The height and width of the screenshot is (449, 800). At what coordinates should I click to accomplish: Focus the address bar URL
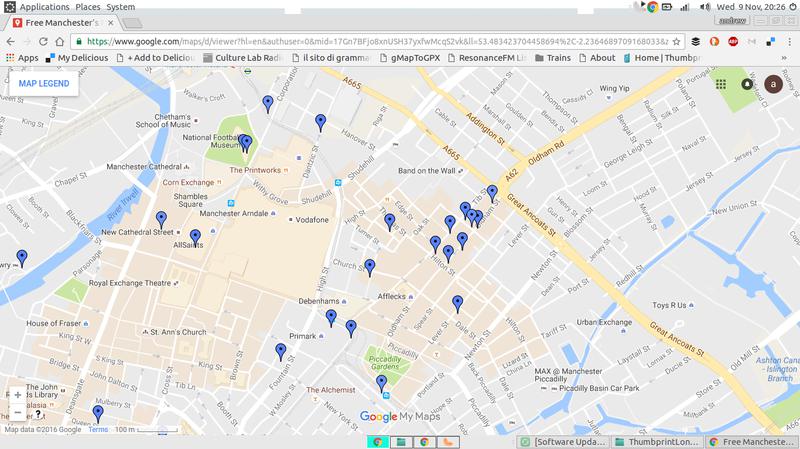pyautogui.click(x=377, y=42)
